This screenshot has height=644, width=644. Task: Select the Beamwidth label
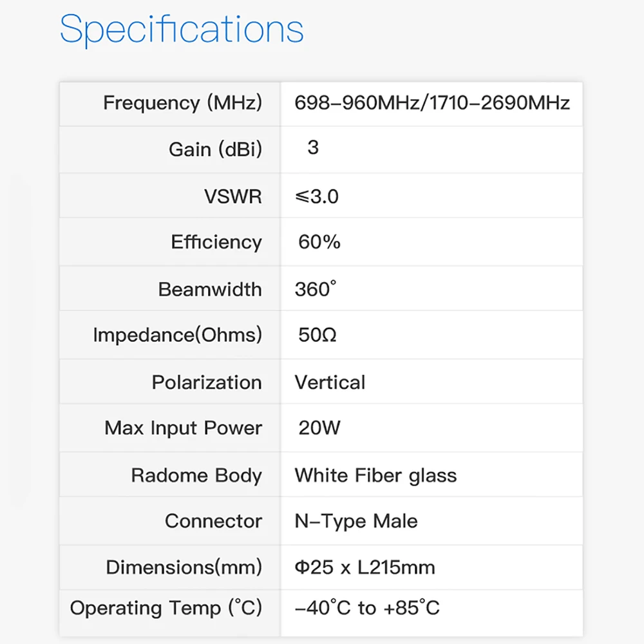(x=210, y=289)
